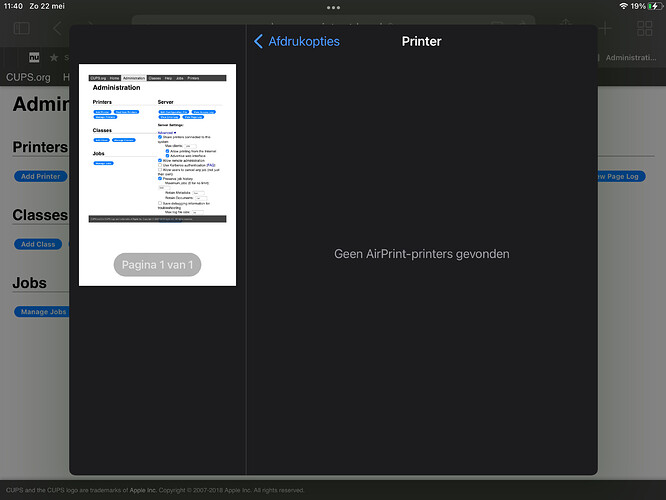Click the Add Class button

[x=38, y=244]
